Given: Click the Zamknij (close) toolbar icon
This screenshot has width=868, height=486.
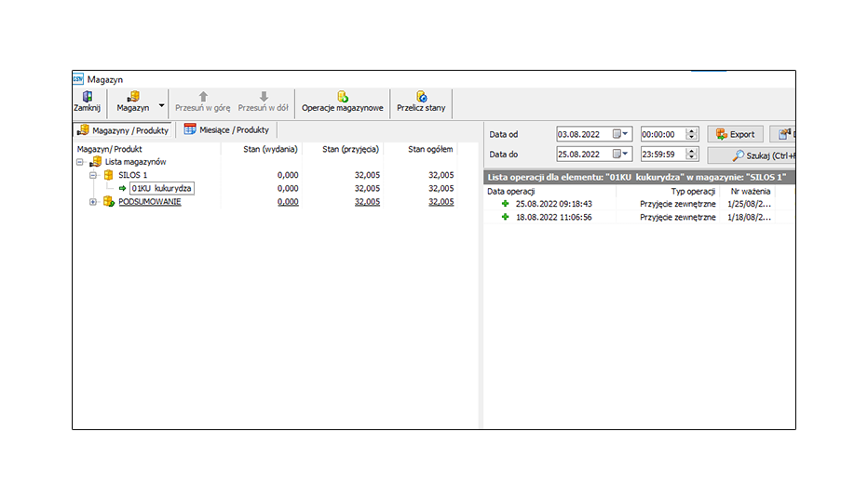Looking at the screenshot, I should [87, 97].
